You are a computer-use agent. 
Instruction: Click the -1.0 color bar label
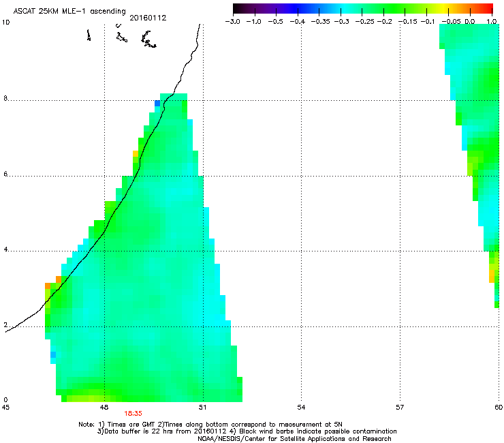[x=253, y=22]
